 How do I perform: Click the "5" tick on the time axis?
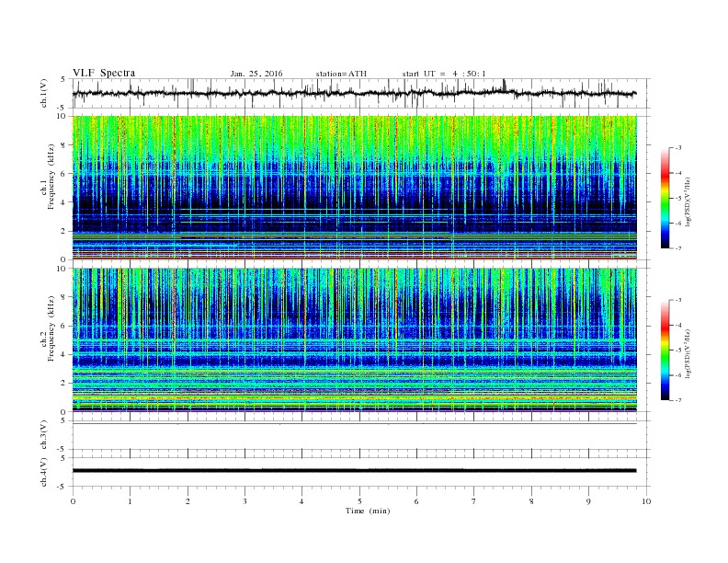359,501
